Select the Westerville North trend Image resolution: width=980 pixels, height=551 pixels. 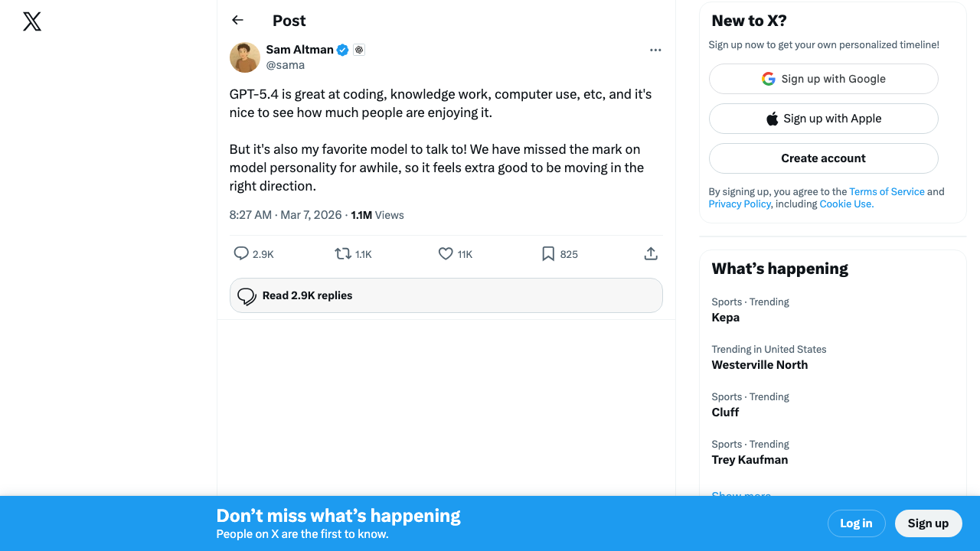[x=759, y=364]
